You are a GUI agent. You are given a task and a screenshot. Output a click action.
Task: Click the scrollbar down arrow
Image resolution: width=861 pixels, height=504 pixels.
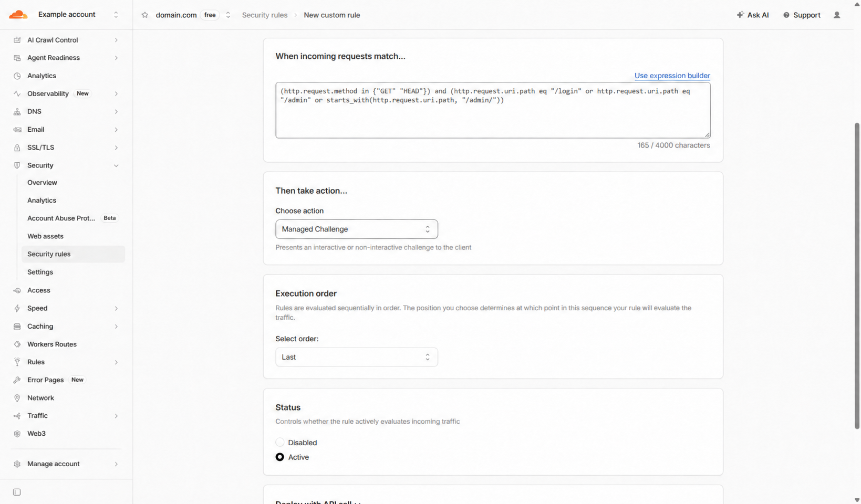point(857,500)
